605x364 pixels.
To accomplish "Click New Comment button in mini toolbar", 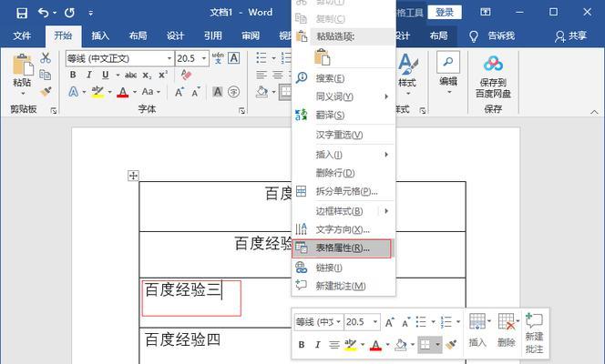I will coord(535,333).
